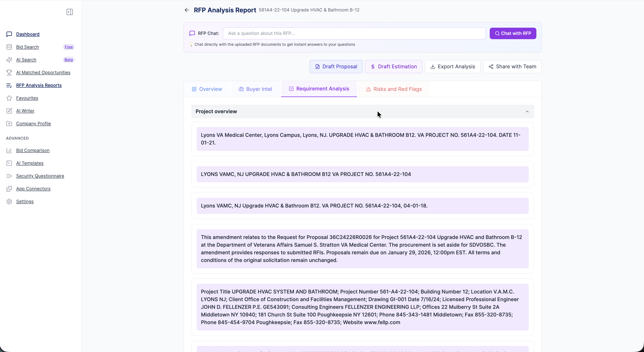Open AI Search from the sidebar
This screenshot has height=352, width=644.
click(x=26, y=59)
